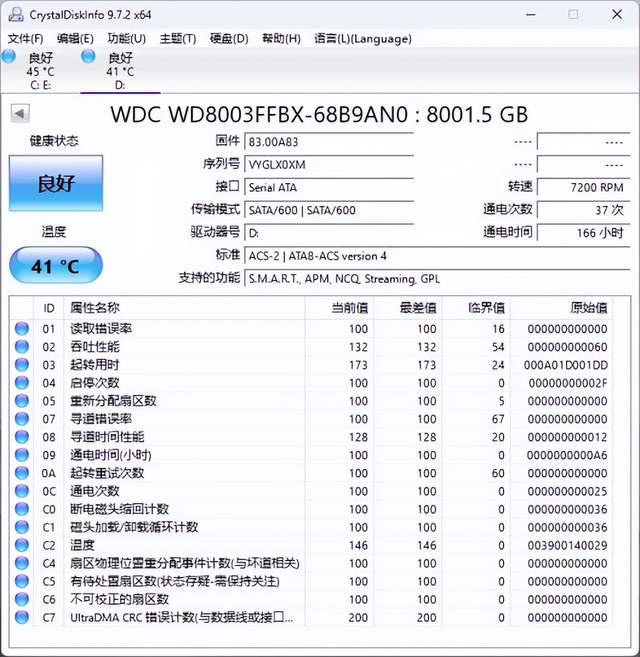The image size is (640, 657).
Task: Click the 41 °C temperature button
Action: tap(56, 266)
